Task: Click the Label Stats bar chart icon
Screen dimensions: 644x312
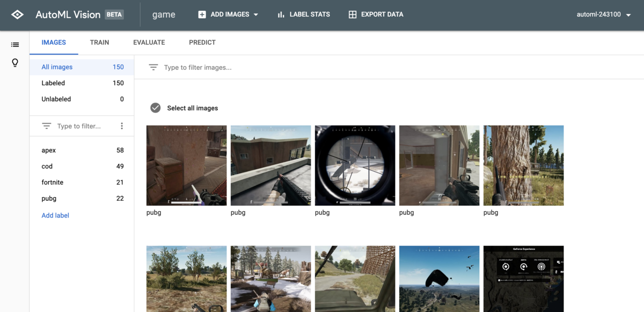Action: (281, 14)
